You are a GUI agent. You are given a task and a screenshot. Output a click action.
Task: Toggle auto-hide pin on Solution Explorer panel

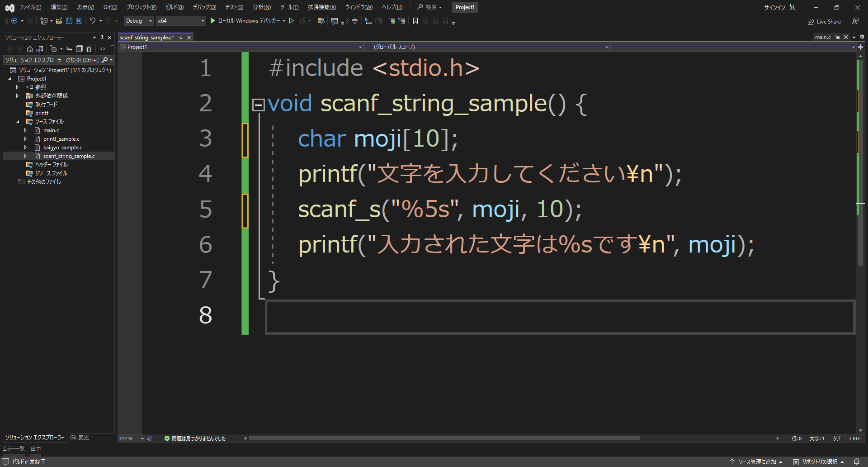tap(102, 38)
